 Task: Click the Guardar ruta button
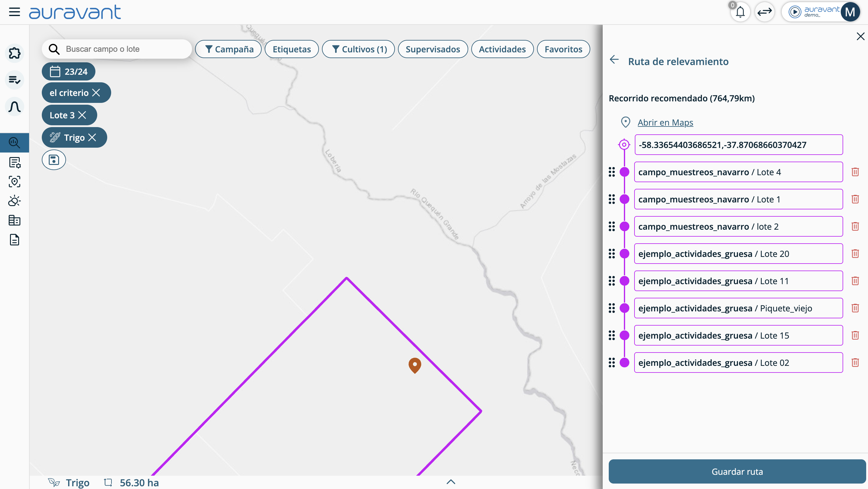tap(737, 471)
